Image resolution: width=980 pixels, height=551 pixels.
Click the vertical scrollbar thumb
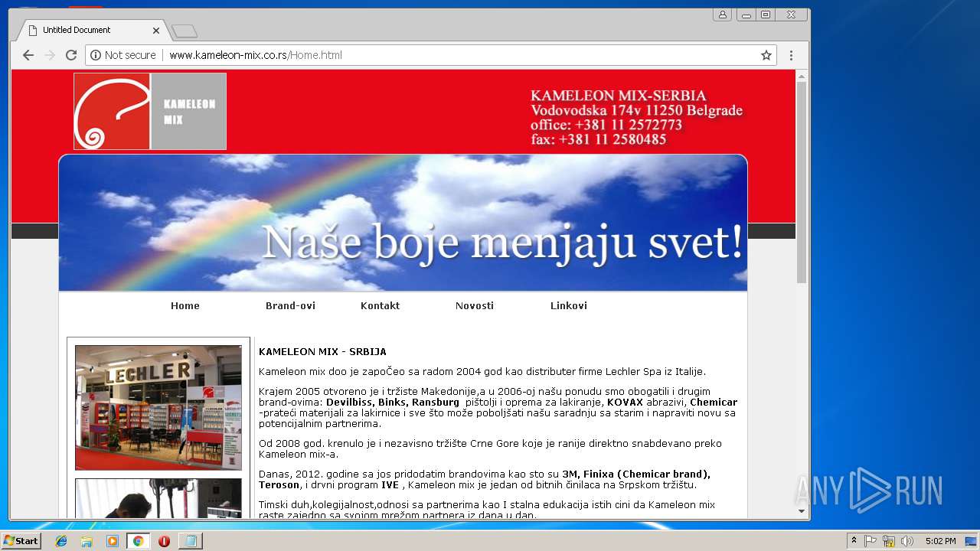[x=802, y=182]
